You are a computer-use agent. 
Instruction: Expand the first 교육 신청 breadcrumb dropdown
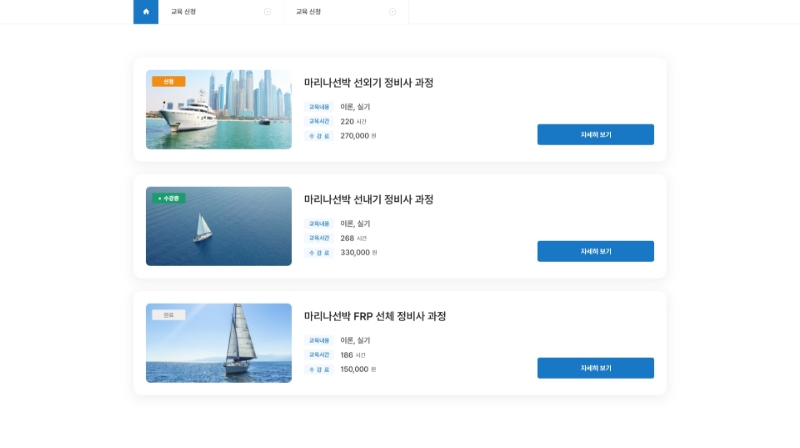click(x=221, y=12)
